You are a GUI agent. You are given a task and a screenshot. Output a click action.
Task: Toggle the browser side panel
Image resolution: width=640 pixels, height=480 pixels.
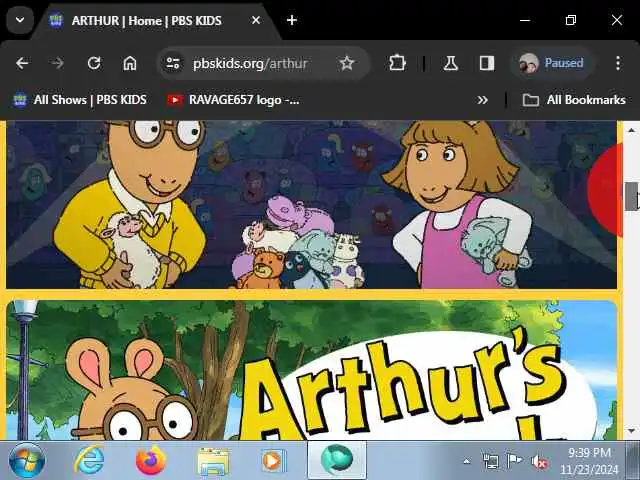[x=487, y=63]
